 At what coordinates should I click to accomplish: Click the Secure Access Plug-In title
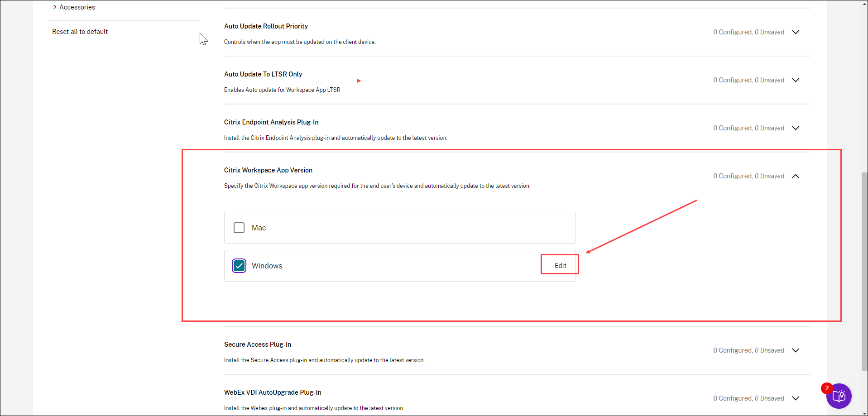[x=258, y=344]
